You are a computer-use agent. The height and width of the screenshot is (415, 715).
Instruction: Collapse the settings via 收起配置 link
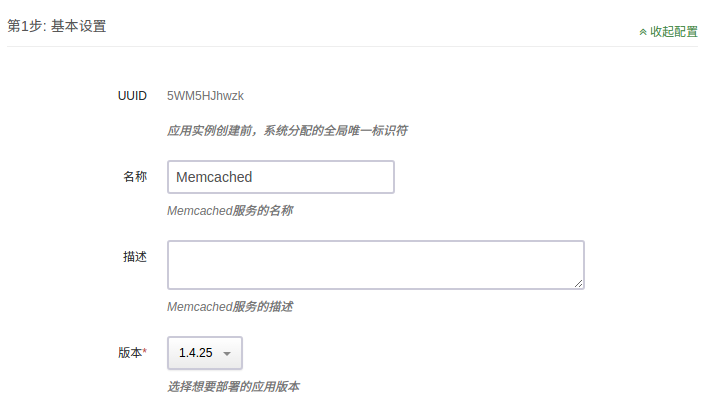pos(673,32)
